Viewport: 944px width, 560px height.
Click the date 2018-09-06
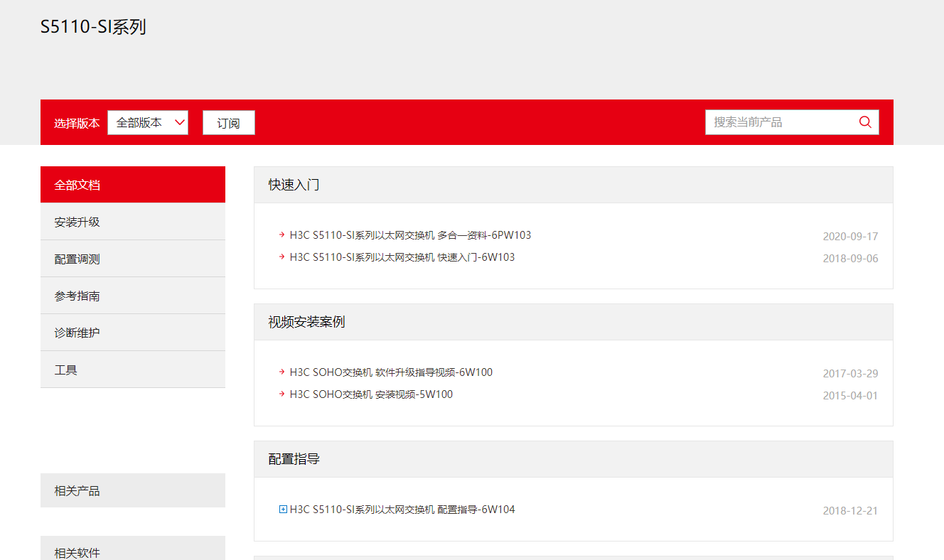850,259
